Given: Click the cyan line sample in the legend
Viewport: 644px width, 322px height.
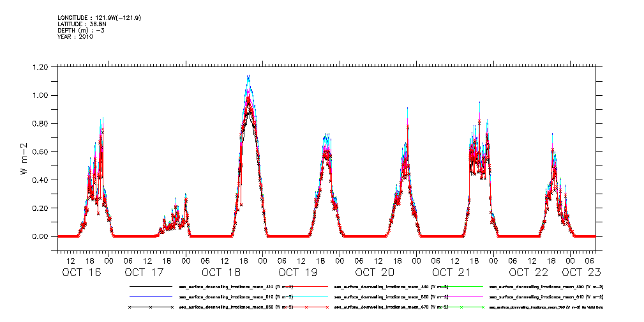Looking at the screenshot, I should [x=306, y=296].
